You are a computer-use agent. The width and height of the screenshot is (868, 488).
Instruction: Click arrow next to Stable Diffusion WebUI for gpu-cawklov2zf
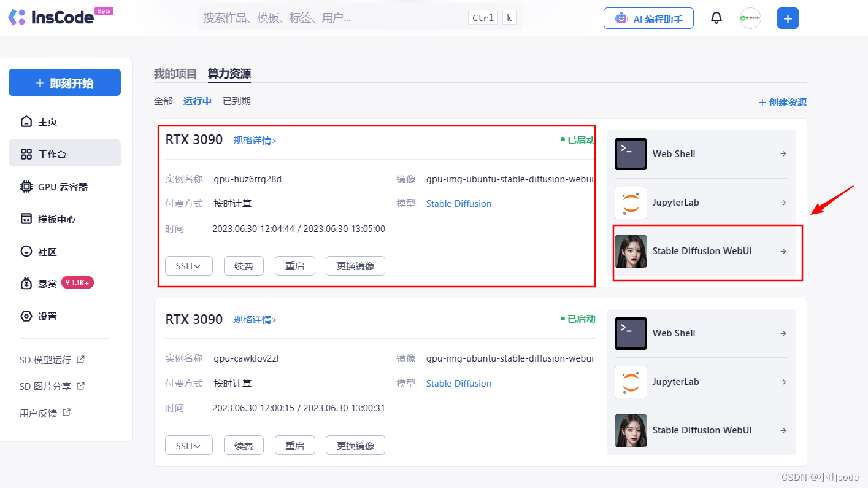coord(783,430)
